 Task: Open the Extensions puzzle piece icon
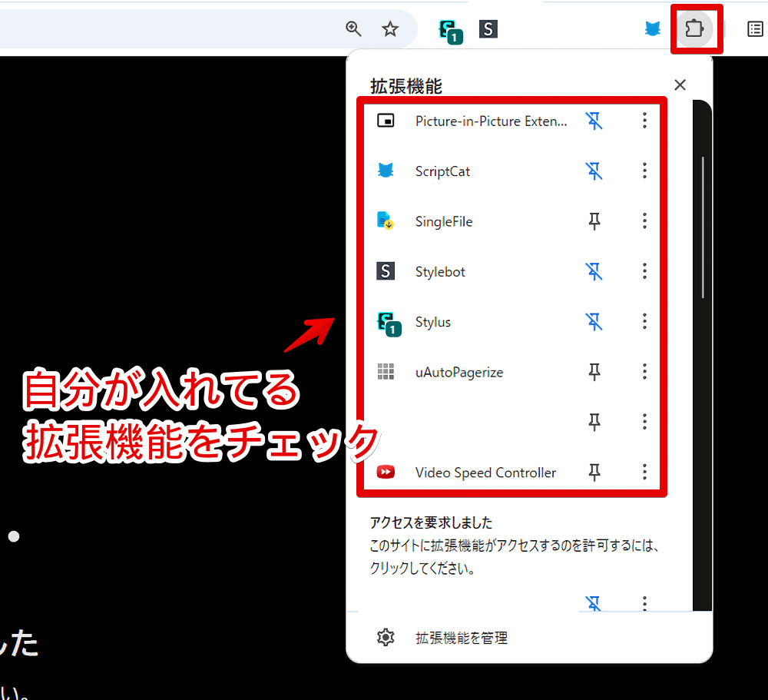[x=695, y=28]
